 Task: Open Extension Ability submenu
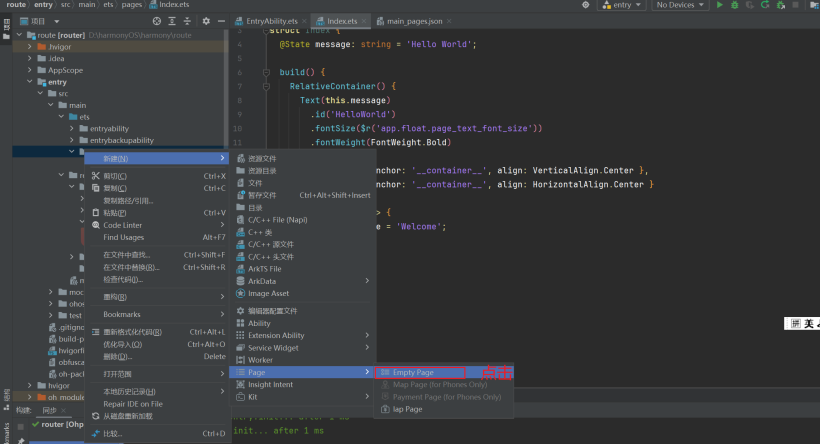[x=303, y=335]
